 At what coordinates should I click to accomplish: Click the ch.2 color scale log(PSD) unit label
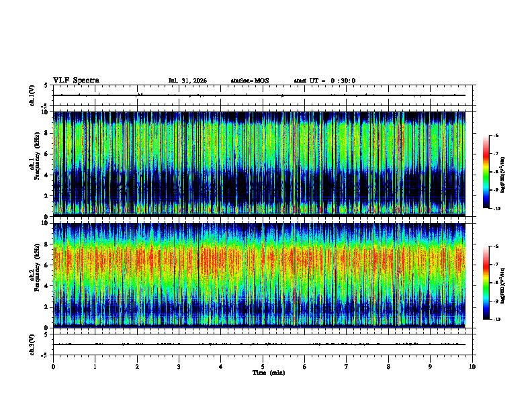click(502, 286)
